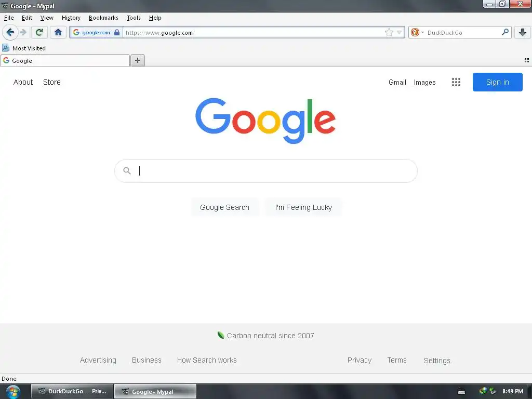Open the View menu
This screenshot has width=532, height=399.
(47, 18)
